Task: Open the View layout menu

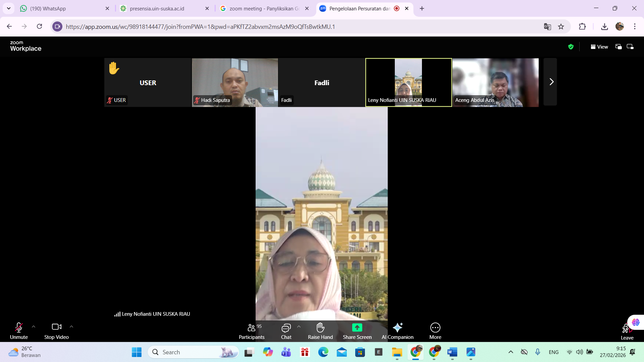Action: pos(599,47)
